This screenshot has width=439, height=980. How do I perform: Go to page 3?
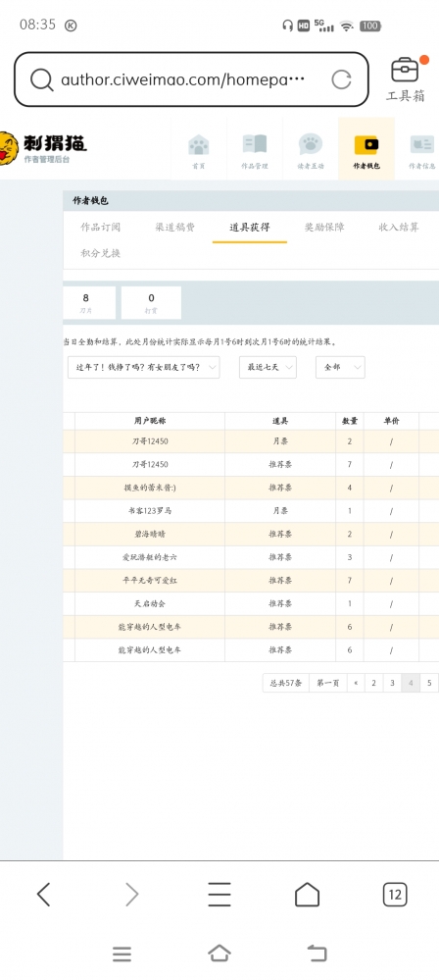(392, 683)
